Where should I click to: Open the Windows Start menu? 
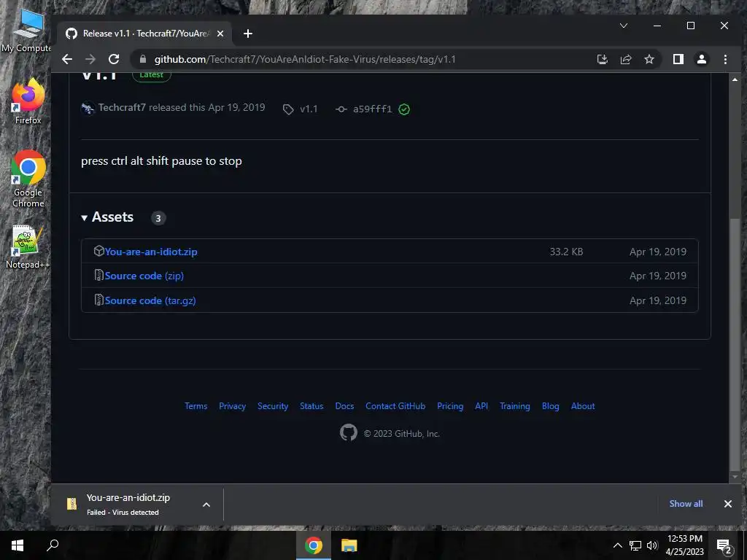18,545
